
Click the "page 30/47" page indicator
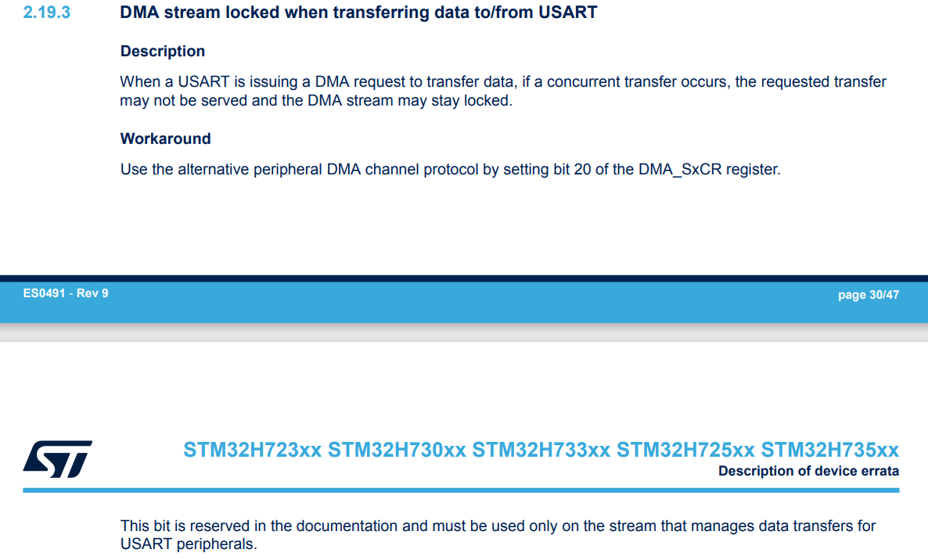click(868, 295)
